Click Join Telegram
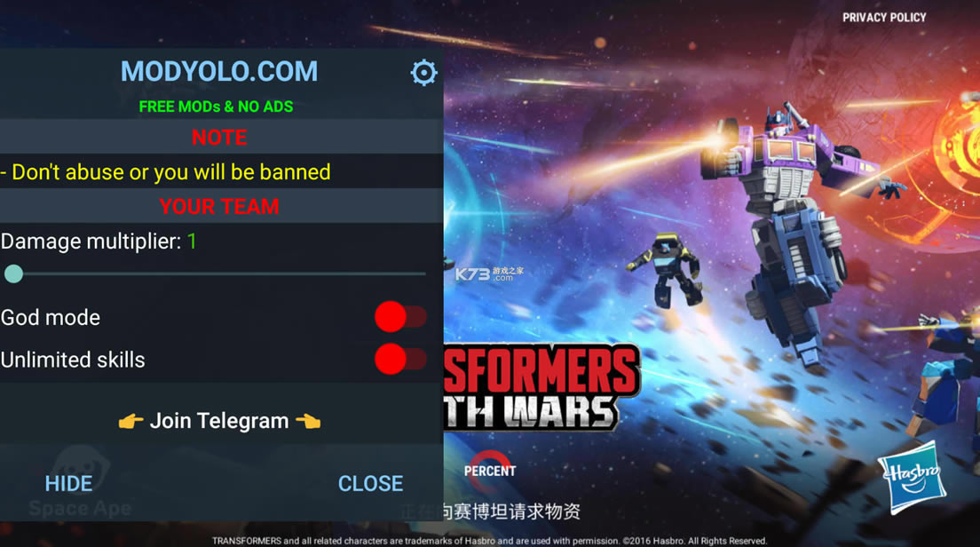Viewport: 980px width, 547px height. tap(219, 421)
